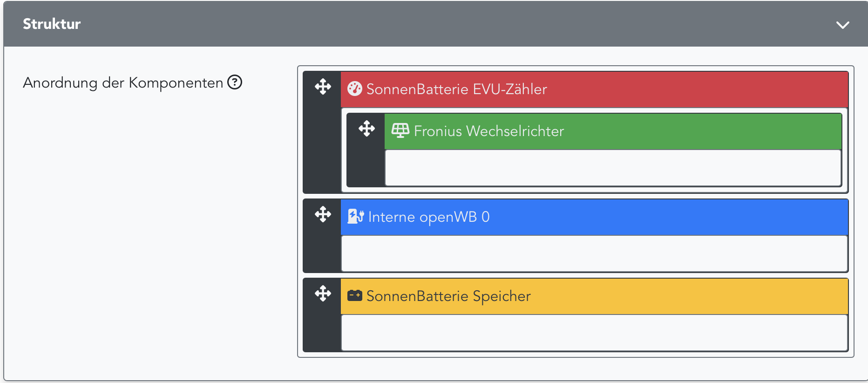Screen dimensions: 868x383
Task: Grab the move handle of Fronius Wechselrichter
Action: tap(366, 128)
